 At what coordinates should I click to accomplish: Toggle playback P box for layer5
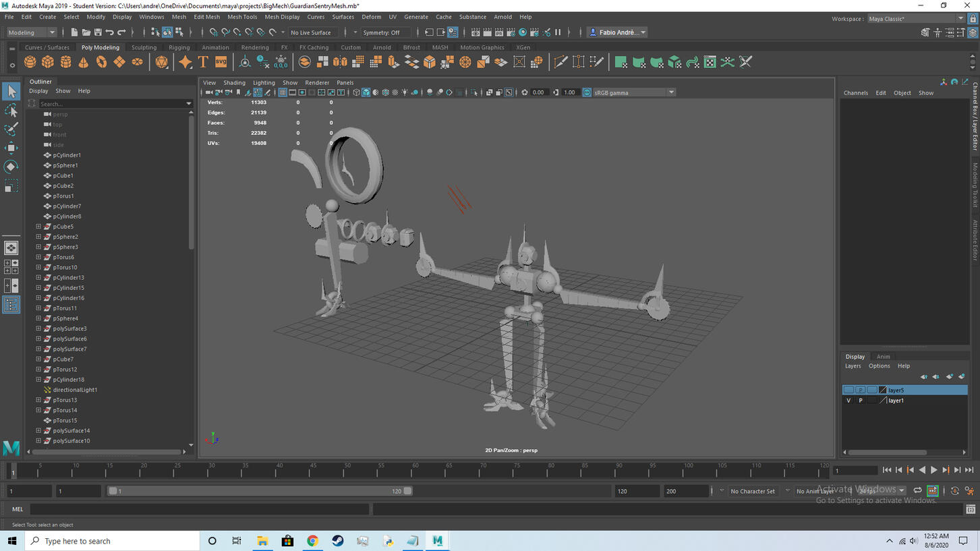pos(861,390)
